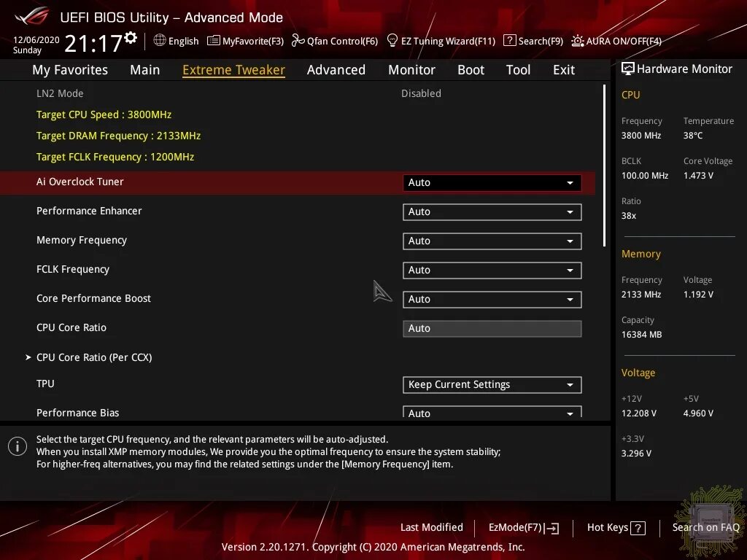Open the Advanced tab
This screenshot has height=560, width=747.
click(336, 70)
